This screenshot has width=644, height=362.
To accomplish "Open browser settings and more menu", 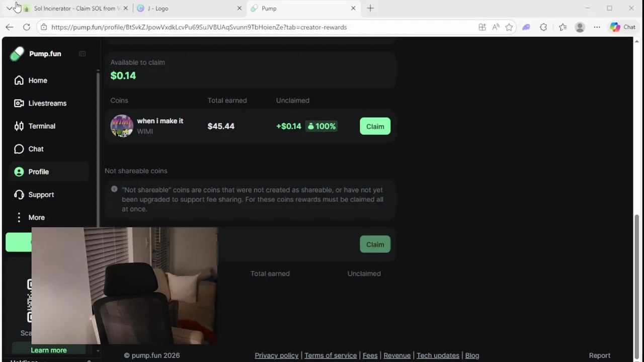I will tap(597, 27).
